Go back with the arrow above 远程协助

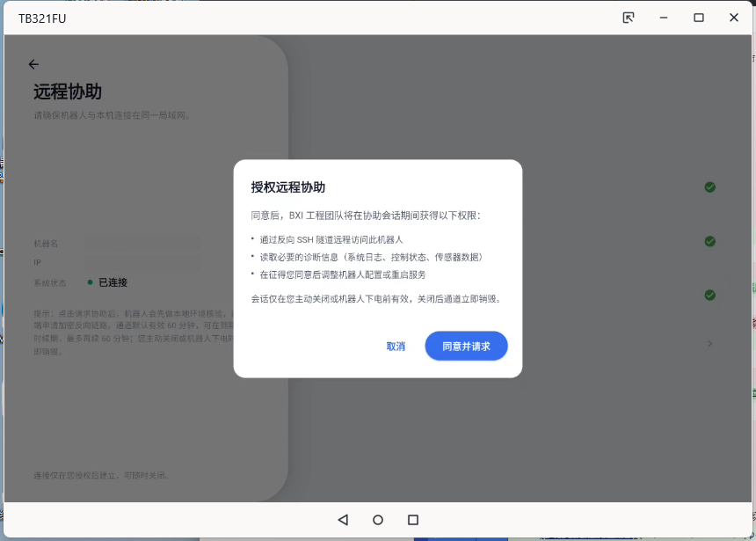pyautogui.click(x=33, y=64)
